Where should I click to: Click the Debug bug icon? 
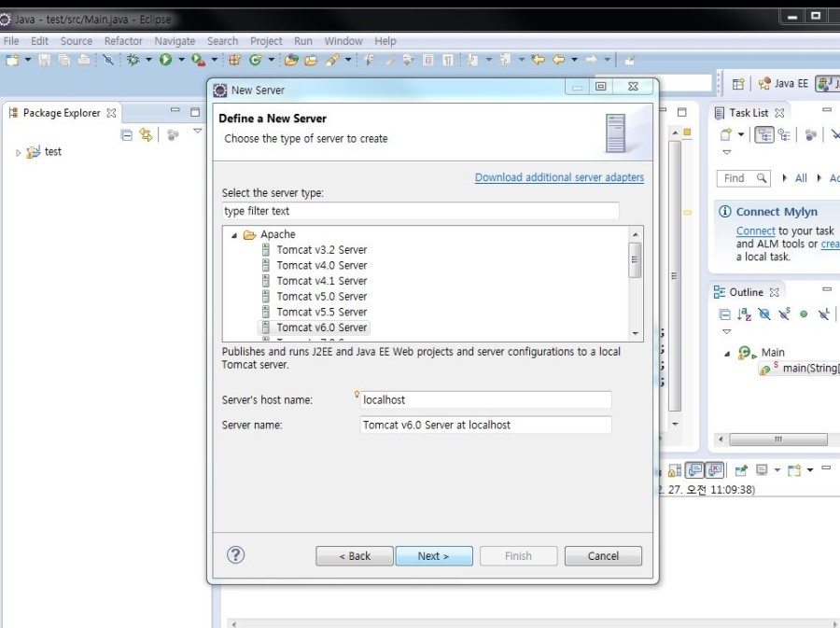(x=133, y=60)
